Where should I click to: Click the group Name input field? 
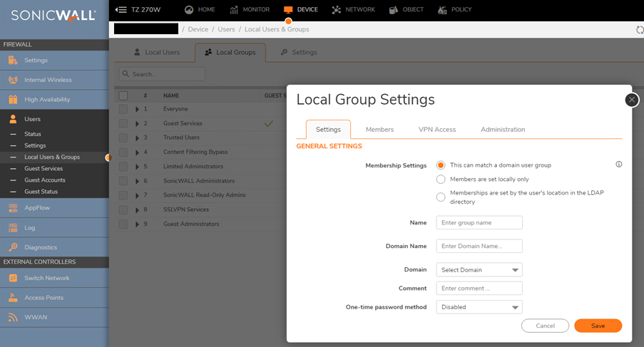pos(479,223)
